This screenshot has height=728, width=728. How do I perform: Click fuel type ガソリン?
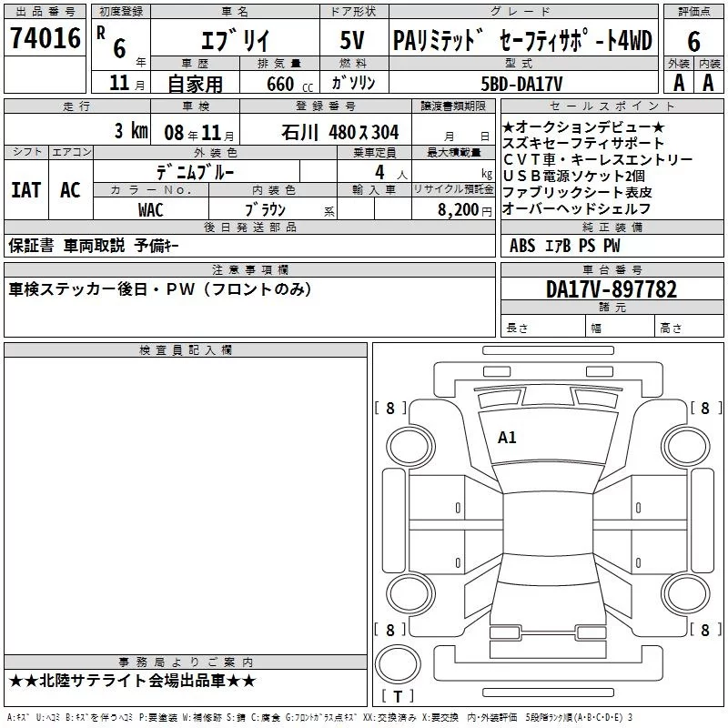pos(353,83)
